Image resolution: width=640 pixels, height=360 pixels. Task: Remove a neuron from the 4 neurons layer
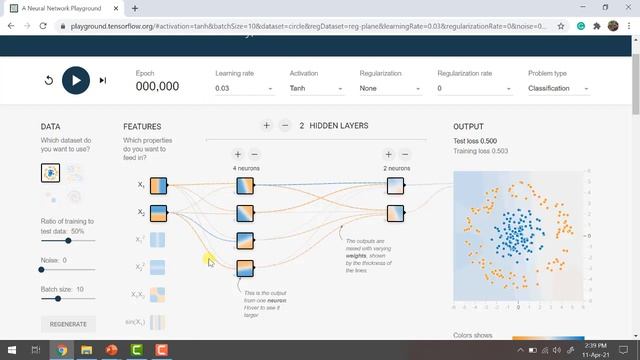255,154
